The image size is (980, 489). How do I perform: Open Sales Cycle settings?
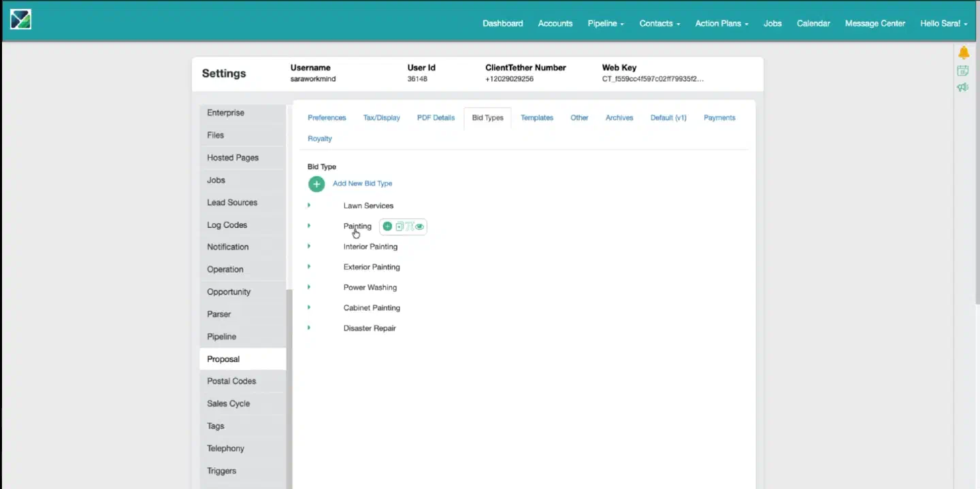(243, 403)
